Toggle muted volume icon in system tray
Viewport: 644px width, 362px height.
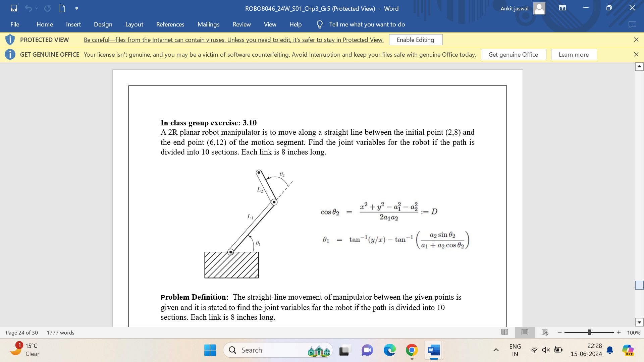point(546,350)
